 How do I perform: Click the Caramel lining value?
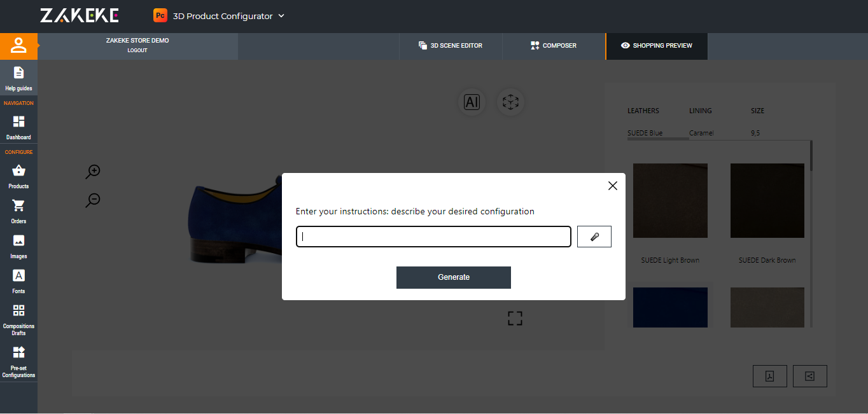pyautogui.click(x=701, y=133)
